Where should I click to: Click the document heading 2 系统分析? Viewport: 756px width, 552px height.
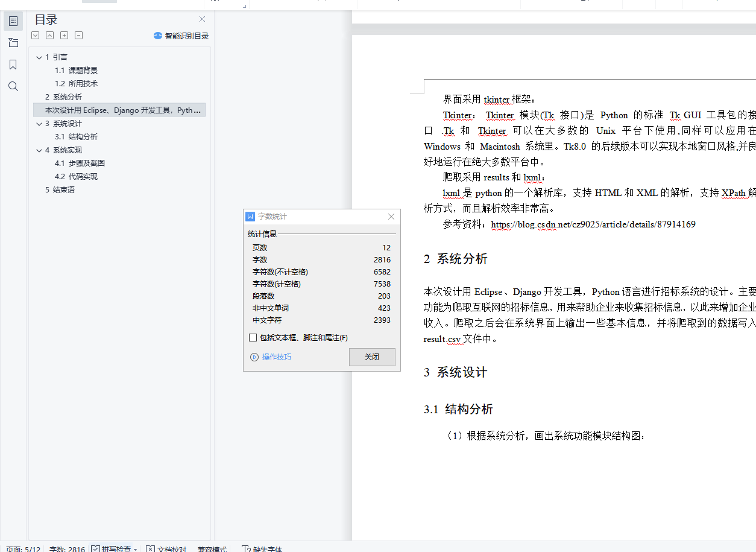[455, 259]
